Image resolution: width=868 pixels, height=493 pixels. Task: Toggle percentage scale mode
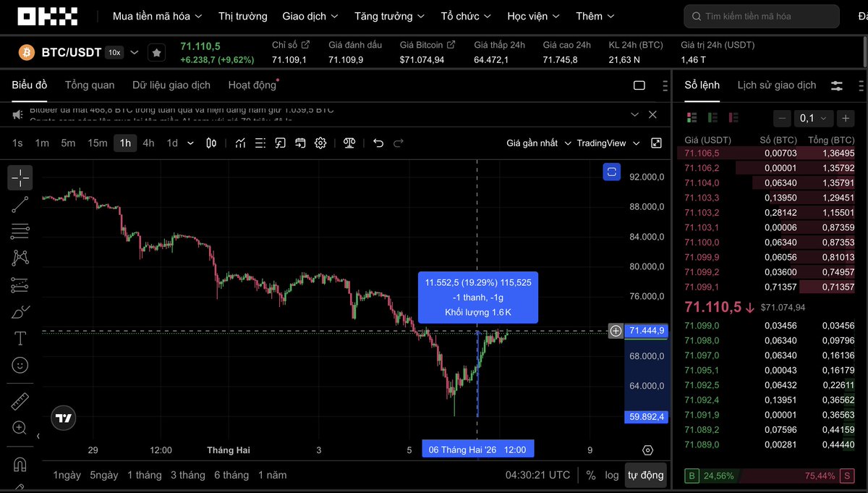click(x=591, y=475)
